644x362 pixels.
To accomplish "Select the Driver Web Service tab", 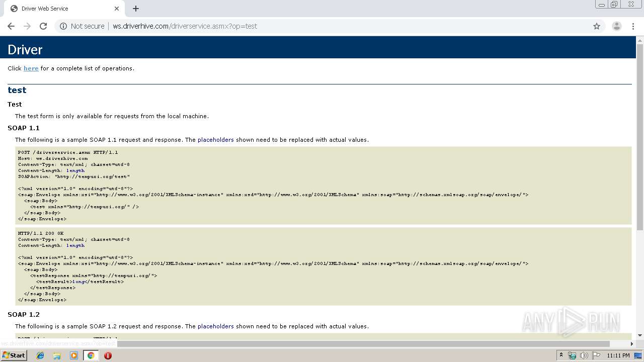I will 64,9.
